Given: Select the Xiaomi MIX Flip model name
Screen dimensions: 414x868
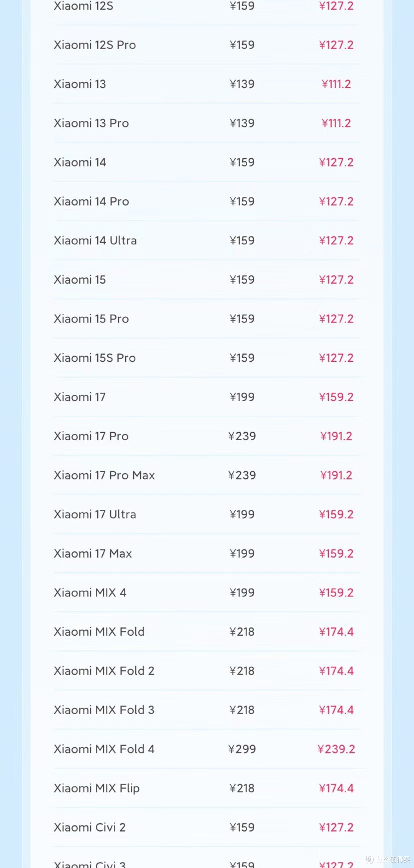Looking at the screenshot, I should [97, 789].
